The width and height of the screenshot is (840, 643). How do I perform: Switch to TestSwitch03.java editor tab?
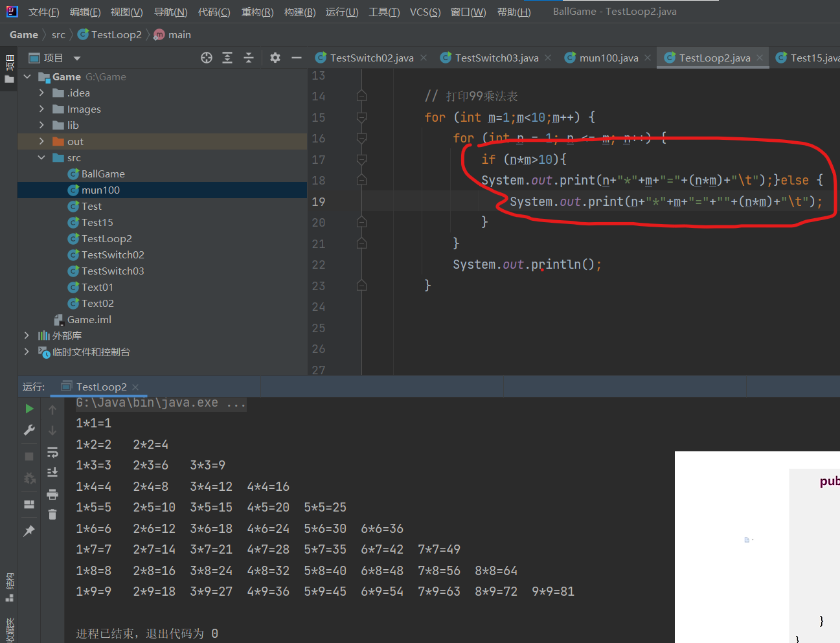497,58
